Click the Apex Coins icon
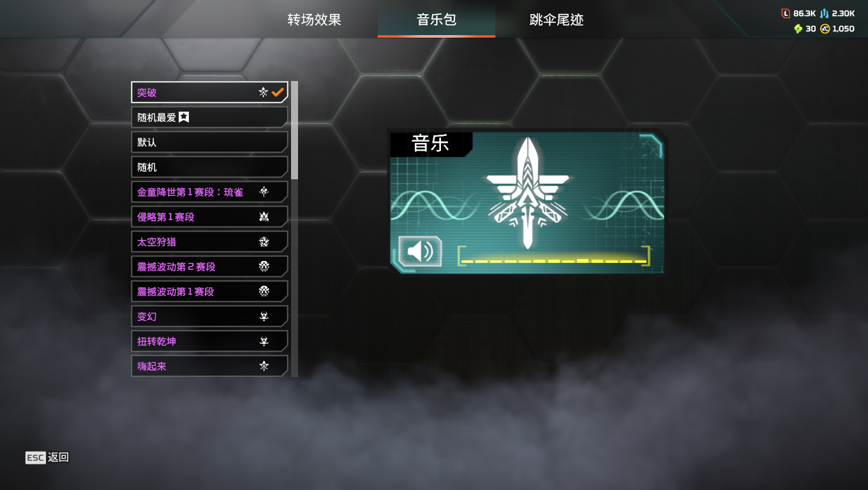868x490 pixels. (825, 29)
